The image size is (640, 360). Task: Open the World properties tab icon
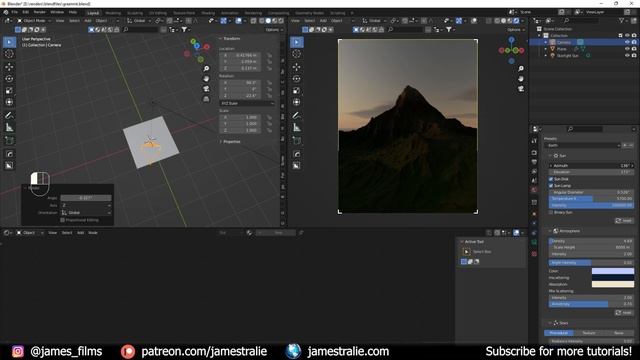point(534,190)
